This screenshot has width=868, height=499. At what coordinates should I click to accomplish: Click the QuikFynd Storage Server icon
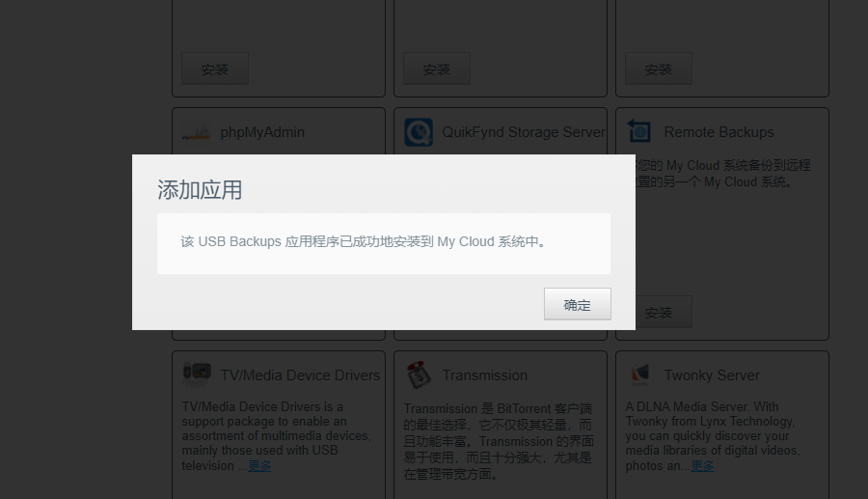(x=419, y=132)
